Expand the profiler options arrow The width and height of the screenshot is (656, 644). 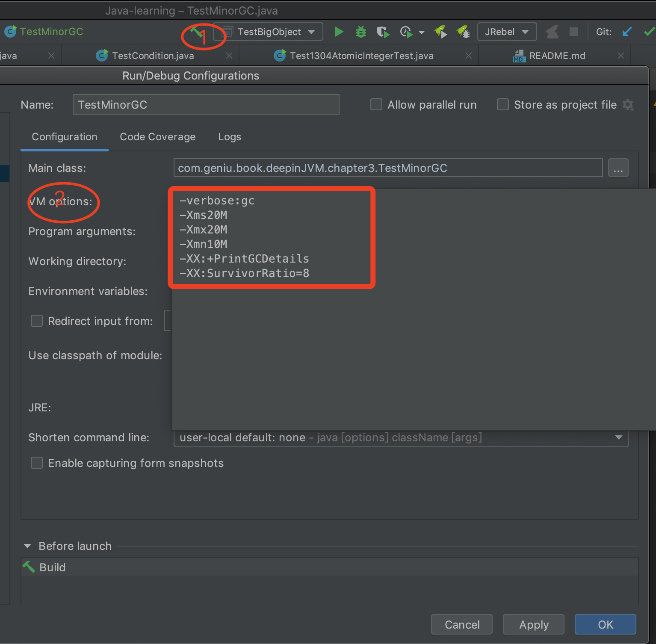point(422,32)
